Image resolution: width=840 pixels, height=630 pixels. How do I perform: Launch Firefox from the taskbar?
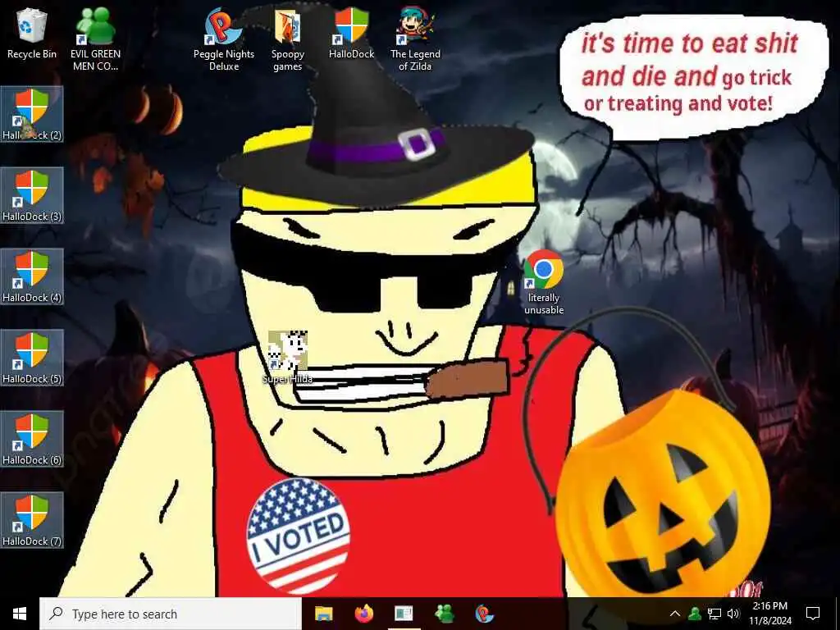pyautogui.click(x=363, y=614)
